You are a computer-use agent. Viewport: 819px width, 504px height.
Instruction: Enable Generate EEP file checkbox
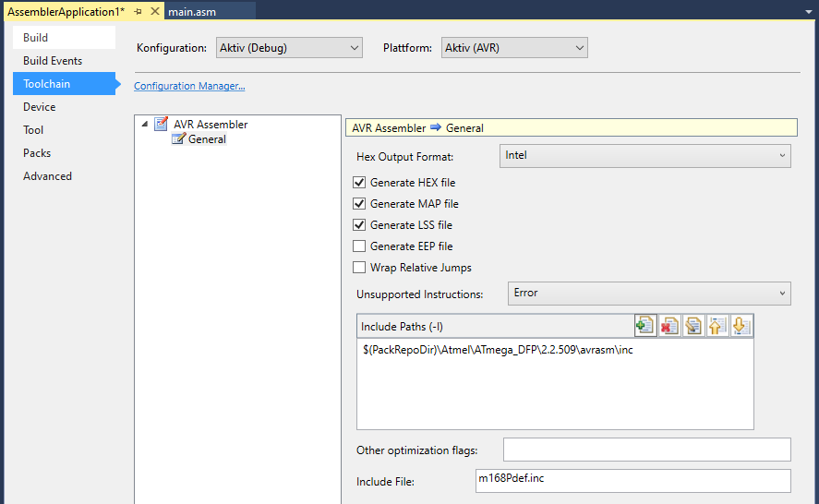coord(360,246)
